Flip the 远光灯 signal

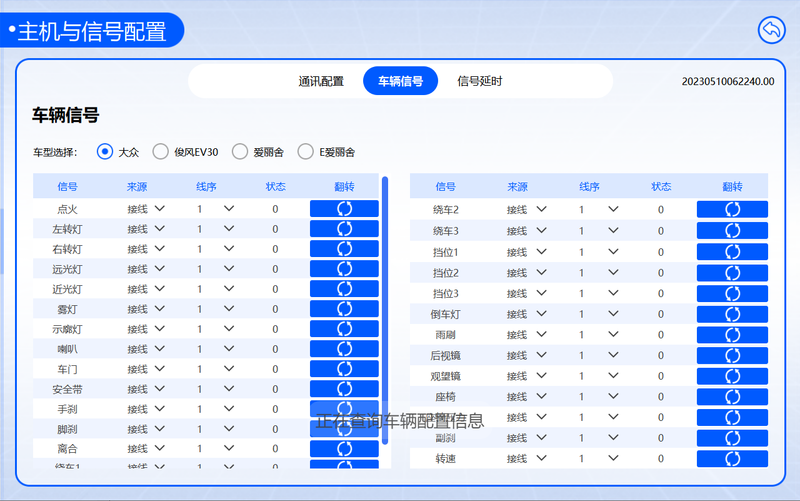[344, 268]
